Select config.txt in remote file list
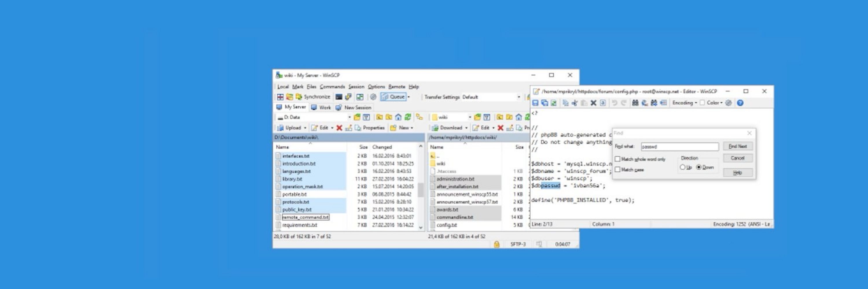 [446, 225]
